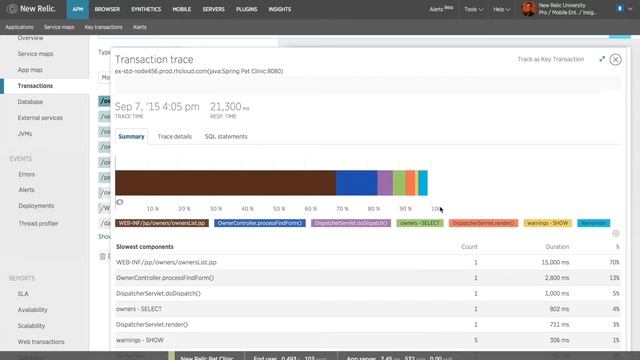Image resolution: width=640 pixels, height=360 pixels.
Task: Click the warnings - SHOW table row
Action: 368,340
